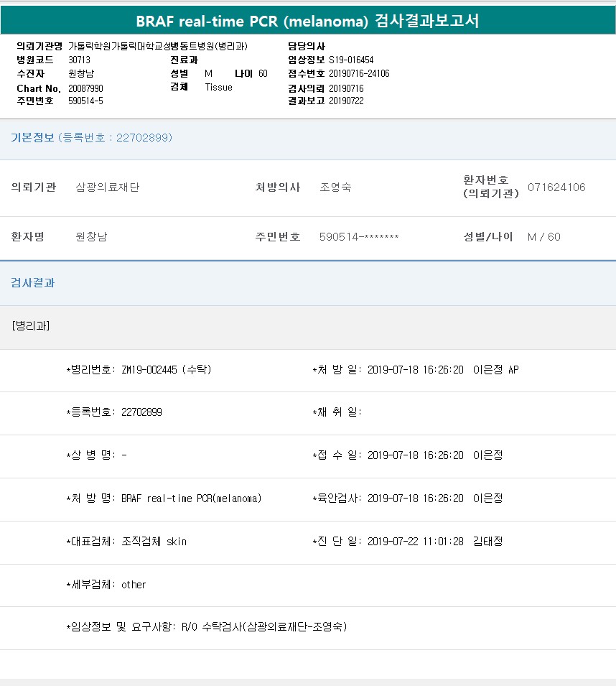The height and width of the screenshot is (686, 616).
Task: Select the 의뢰기관 삼광의료재단 value
Action: point(108,187)
